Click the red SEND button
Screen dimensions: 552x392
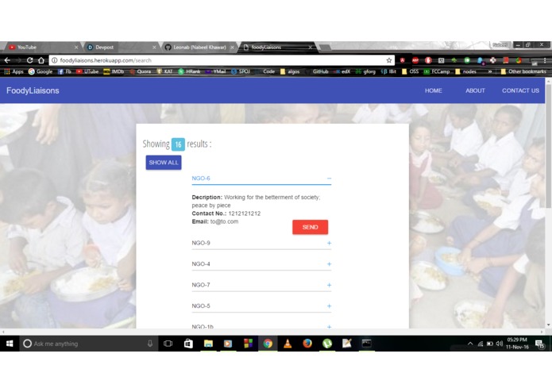(x=310, y=227)
